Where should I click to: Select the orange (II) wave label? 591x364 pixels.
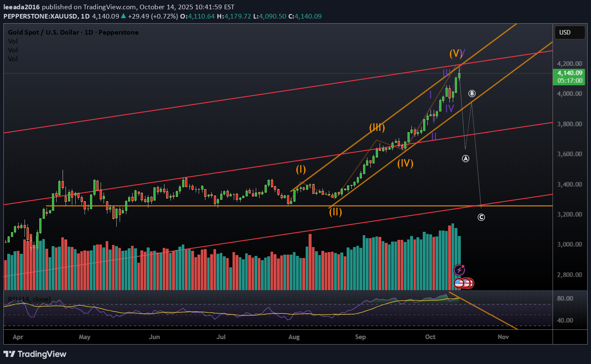pos(335,212)
